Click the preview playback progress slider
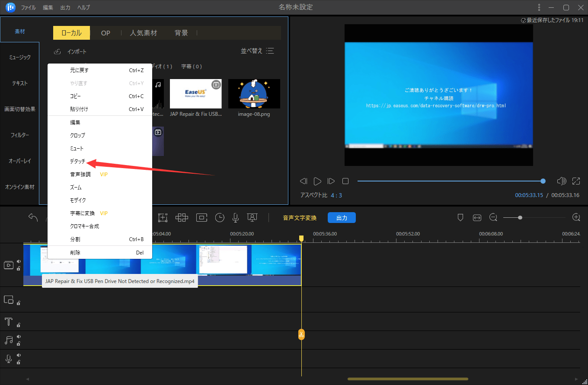Screen dimensions: 588x385 click(451, 181)
